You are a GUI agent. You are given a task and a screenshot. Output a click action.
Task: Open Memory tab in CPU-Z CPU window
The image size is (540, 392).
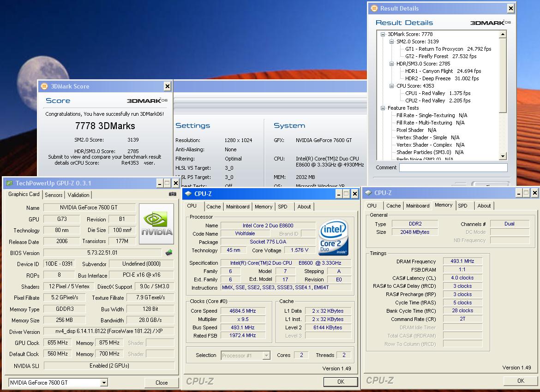(264, 207)
